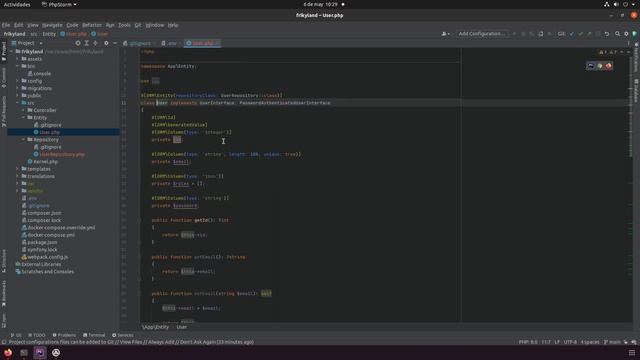This screenshot has width=640, height=360.
Task: Open the Tools menu
Action: [x=124, y=25]
